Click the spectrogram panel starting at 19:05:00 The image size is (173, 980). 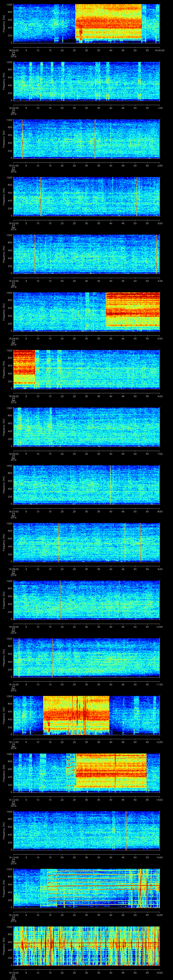coord(86,369)
